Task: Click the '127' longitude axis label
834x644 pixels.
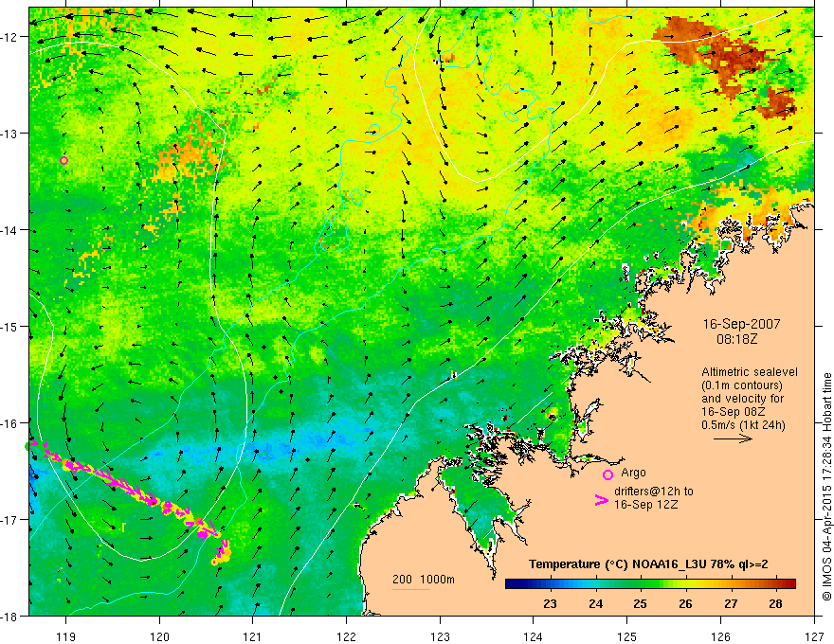Action: [814, 636]
